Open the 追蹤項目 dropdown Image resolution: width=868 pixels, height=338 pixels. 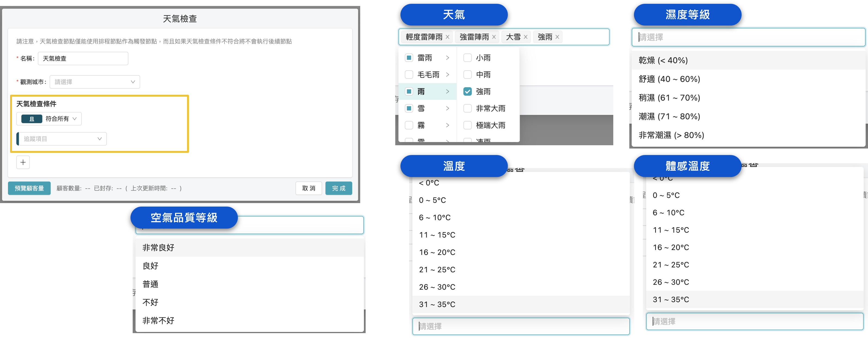(x=62, y=139)
